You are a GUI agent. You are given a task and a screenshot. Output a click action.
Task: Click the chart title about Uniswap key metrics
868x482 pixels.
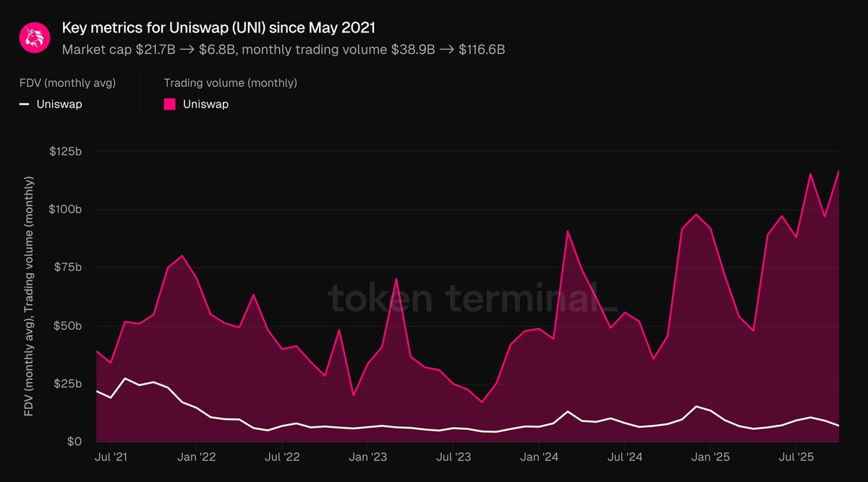pos(218,29)
